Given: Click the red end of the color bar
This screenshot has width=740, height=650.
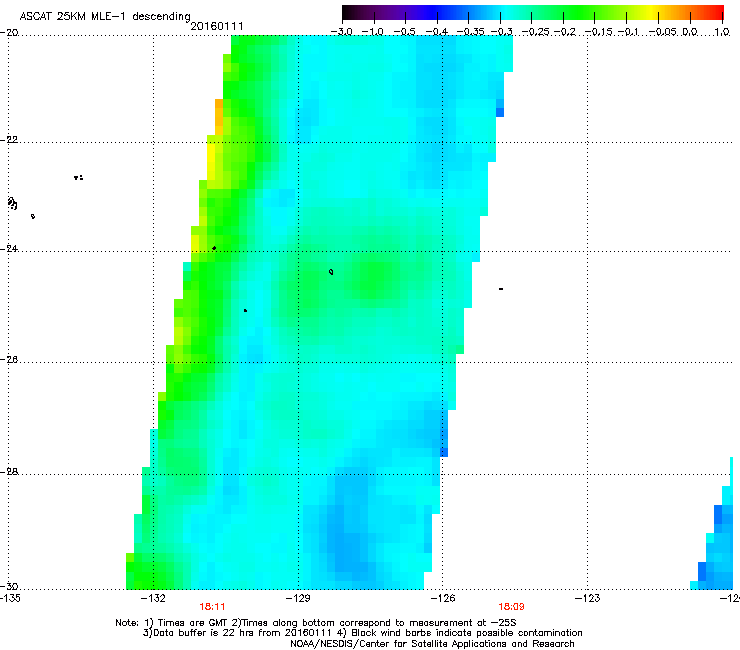Looking at the screenshot, I should point(717,12).
